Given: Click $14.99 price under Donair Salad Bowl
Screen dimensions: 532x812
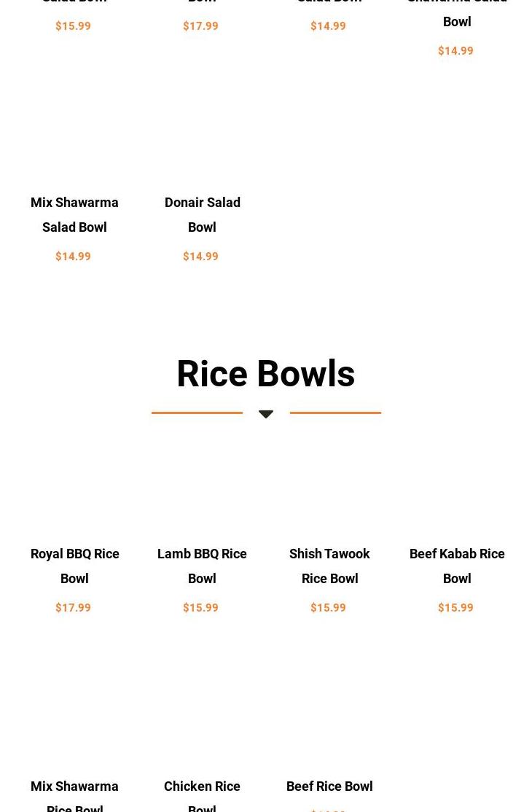Looking at the screenshot, I should [x=201, y=256].
